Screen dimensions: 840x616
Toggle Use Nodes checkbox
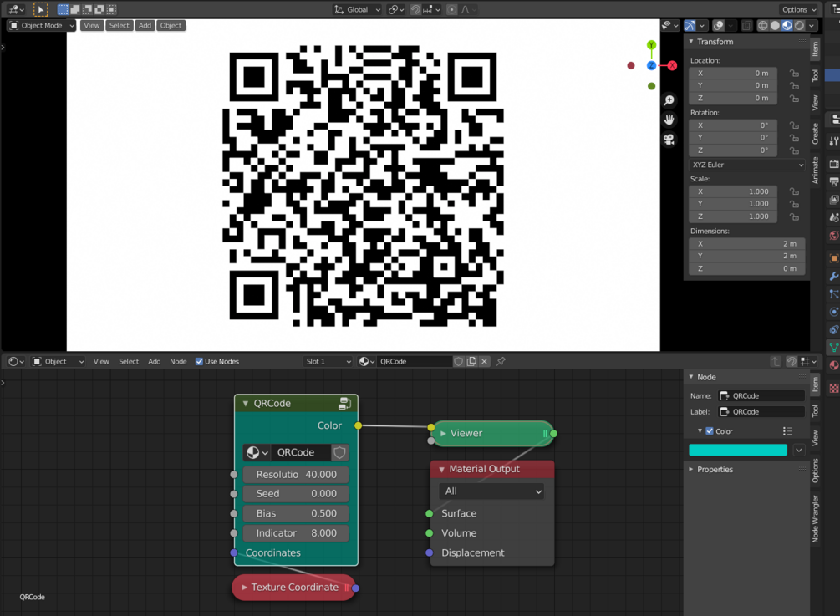[199, 362]
